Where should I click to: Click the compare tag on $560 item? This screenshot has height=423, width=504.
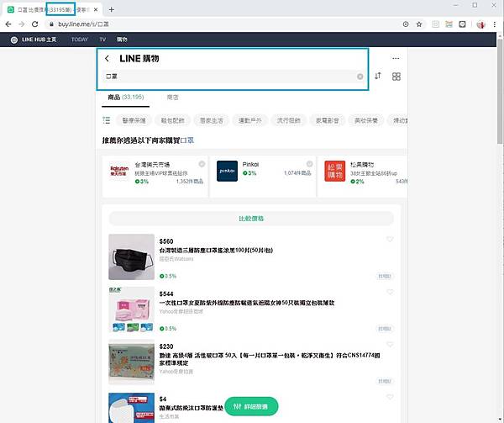pos(385,276)
